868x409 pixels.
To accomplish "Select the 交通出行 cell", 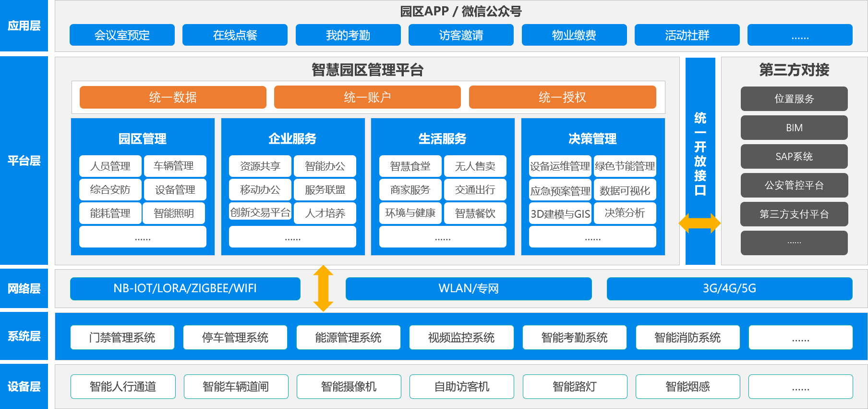I will click(x=475, y=189).
